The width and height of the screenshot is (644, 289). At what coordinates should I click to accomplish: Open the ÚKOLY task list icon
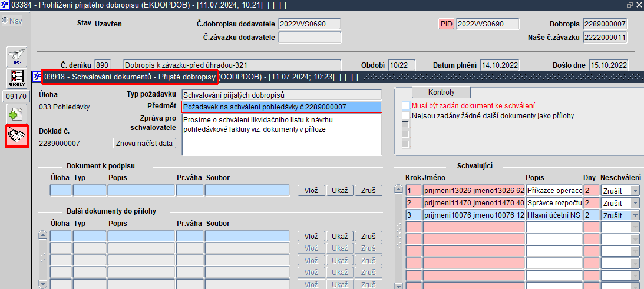(x=16, y=79)
